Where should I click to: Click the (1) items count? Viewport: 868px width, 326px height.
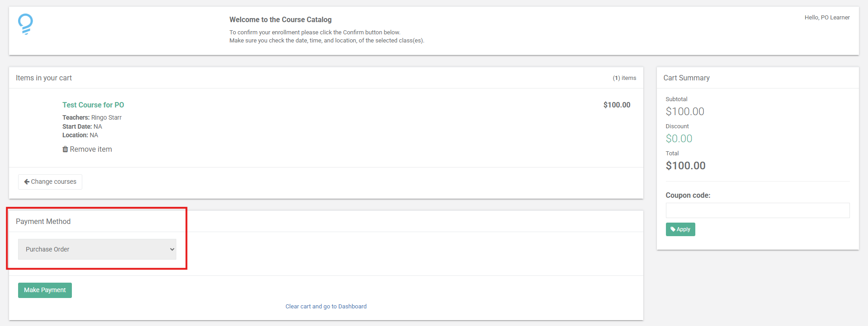624,78
